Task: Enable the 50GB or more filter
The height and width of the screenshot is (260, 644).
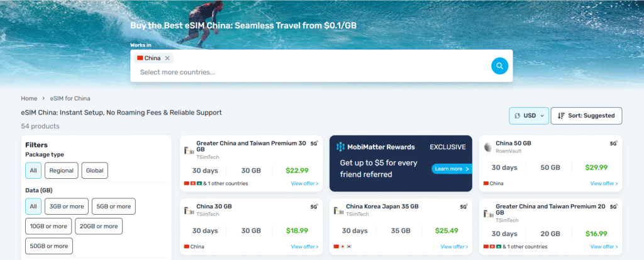Action: (x=49, y=246)
